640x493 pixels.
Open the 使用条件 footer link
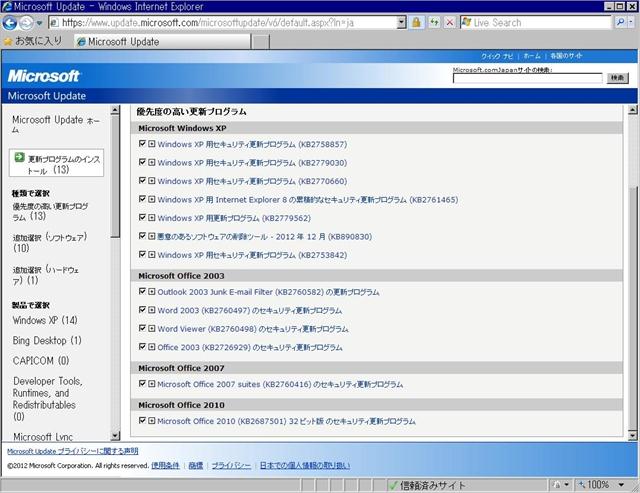tap(165, 465)
